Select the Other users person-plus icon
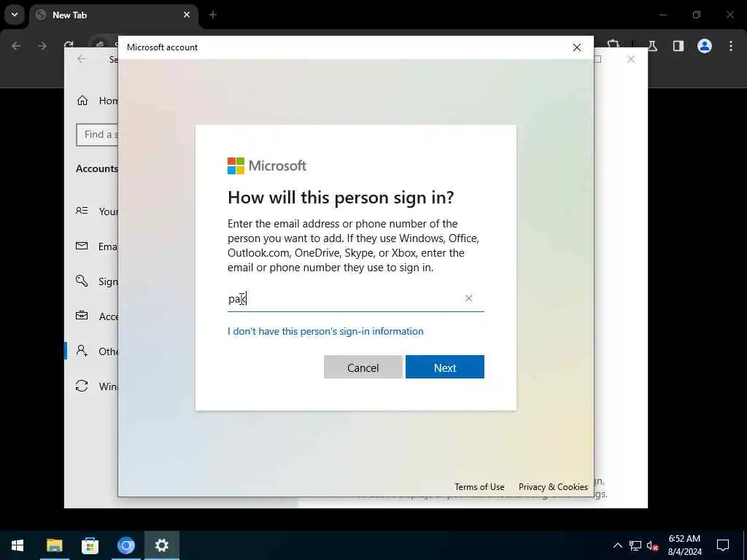This screenshot has width=747, height=560. (82, 351)
